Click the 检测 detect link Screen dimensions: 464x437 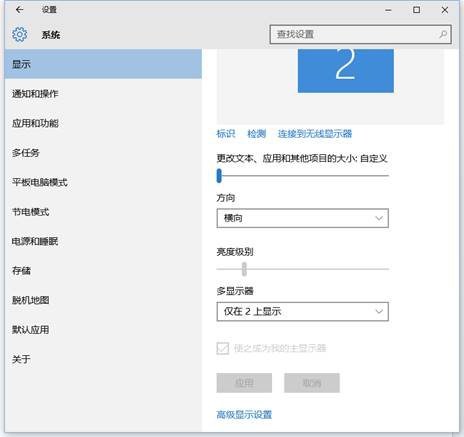pyautogui.click(x=256, y=134)
